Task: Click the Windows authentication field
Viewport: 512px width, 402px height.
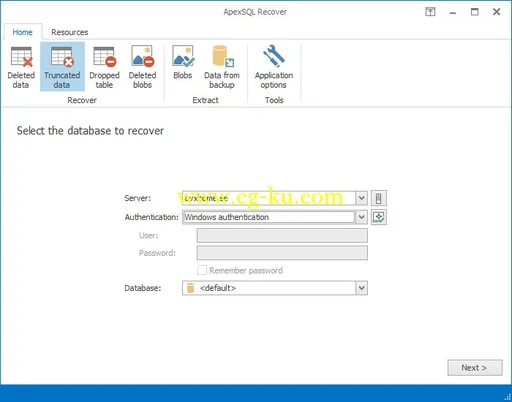Action: coord(269,217)
